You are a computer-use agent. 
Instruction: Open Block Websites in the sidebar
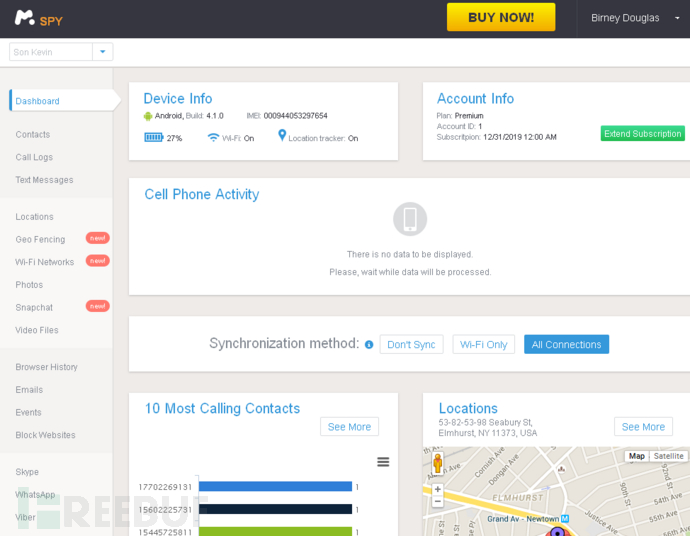tap(45, 435)
